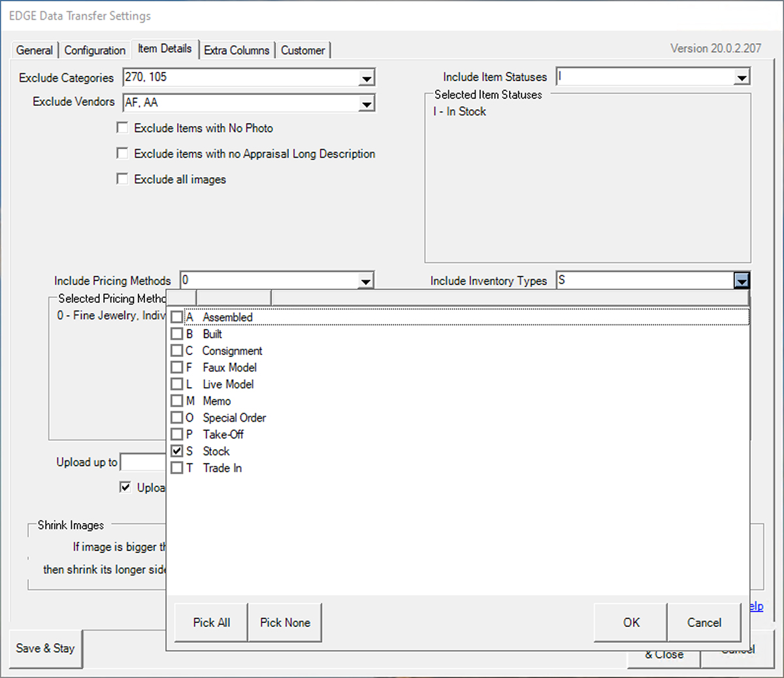Click the Pick All button
The width and height of the screenshot is (784, 678).
(x=211, y=622)
